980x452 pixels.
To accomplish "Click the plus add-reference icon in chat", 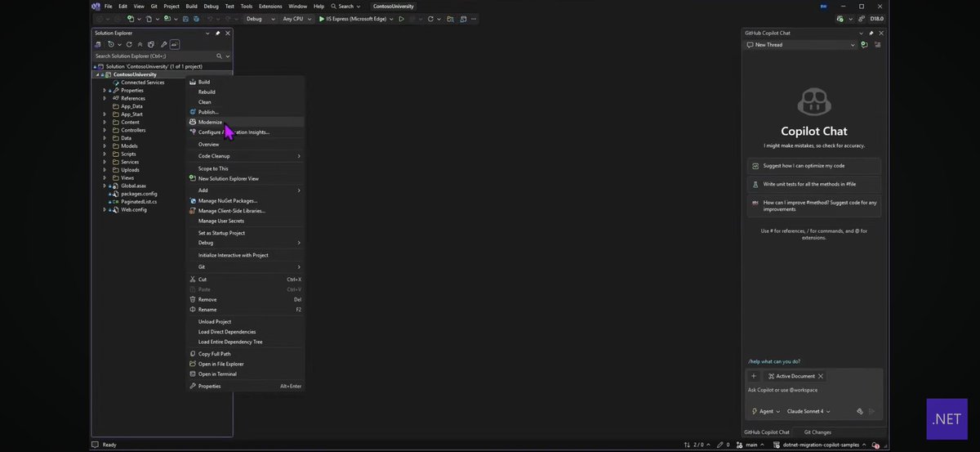I will pos(754,376).
